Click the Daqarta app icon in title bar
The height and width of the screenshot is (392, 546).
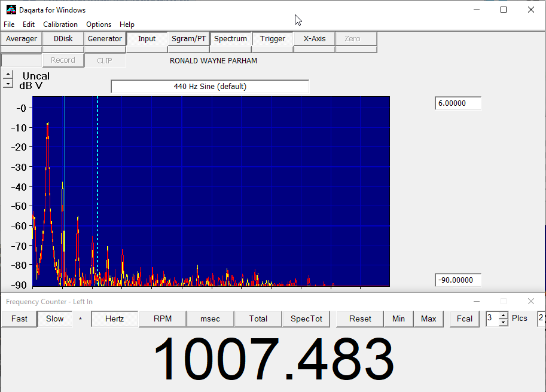click(11, 10)
